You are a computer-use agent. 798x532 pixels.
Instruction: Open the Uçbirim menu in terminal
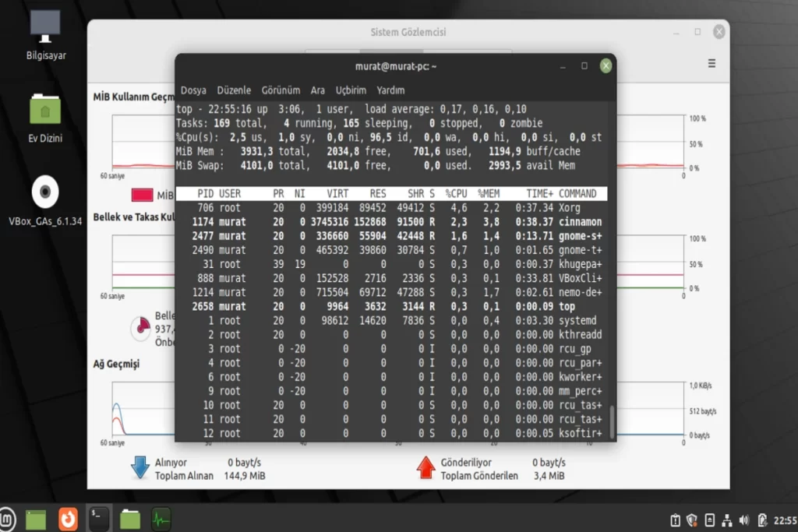pyautogui.click(x=351, y=90)
